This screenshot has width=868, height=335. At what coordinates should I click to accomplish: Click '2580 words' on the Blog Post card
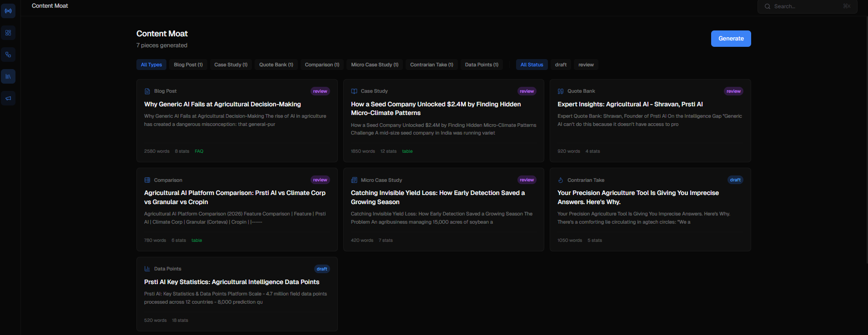(157, 151)
